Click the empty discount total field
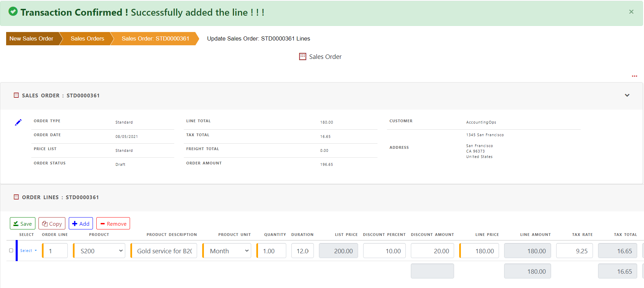 click(x=432, y=271)
